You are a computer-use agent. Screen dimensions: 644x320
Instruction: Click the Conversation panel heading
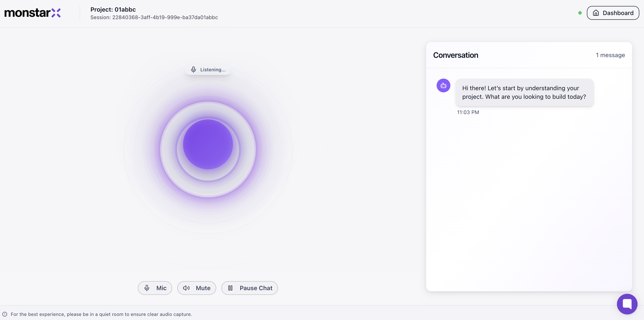pos(456,55)
